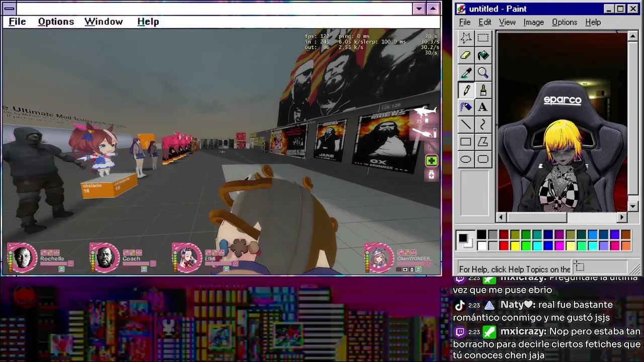Image resolution: width=644 pixels, height=362 pixels.
Task: Open the File menu in Paint
Action: [465, 22]
